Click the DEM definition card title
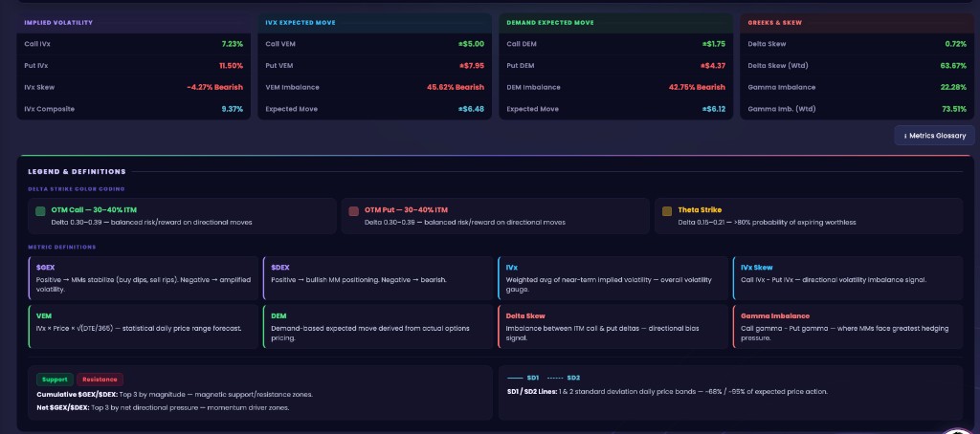 click(x=278, y=316)
